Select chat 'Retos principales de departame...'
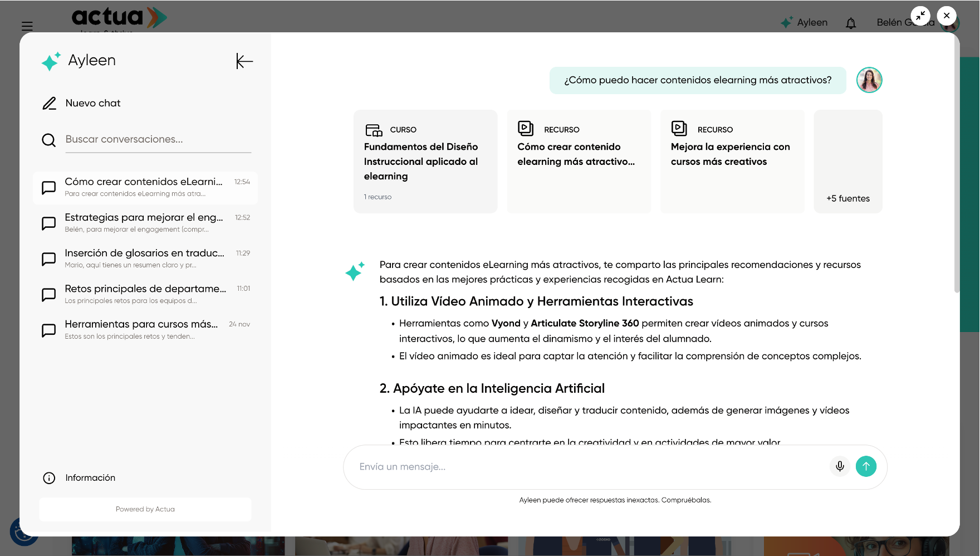This screenshot has width=980, height=556. point(145,294)
